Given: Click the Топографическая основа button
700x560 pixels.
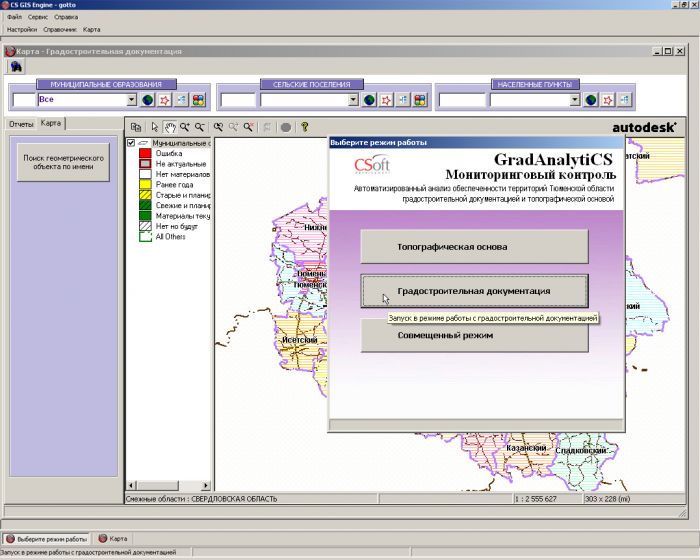Looking at the screenshot, I should (x=474, y=247).
